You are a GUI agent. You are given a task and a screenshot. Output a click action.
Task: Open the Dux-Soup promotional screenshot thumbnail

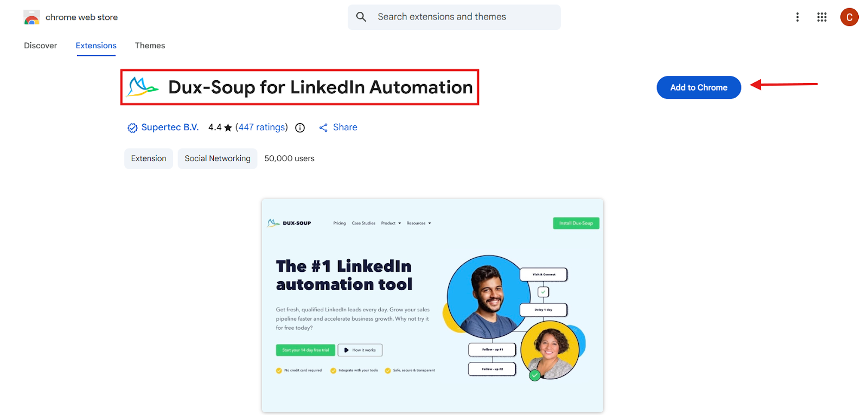432,305
